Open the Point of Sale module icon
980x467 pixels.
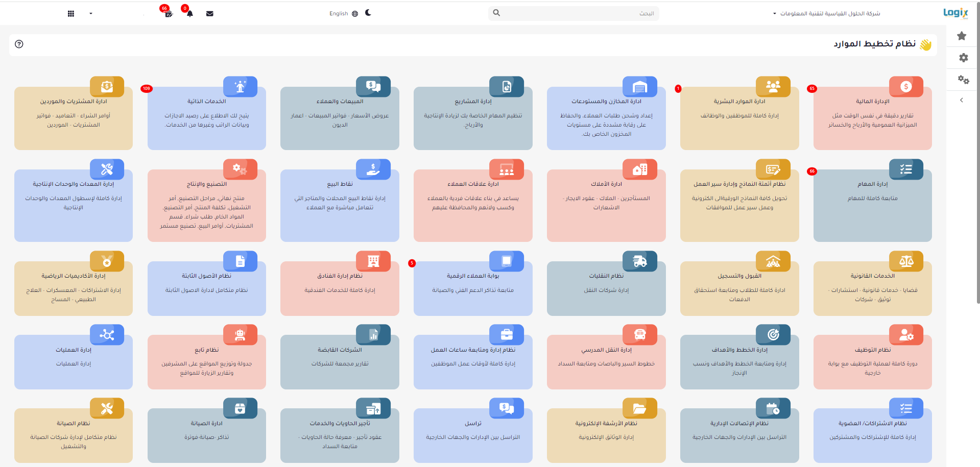[373, 169]
